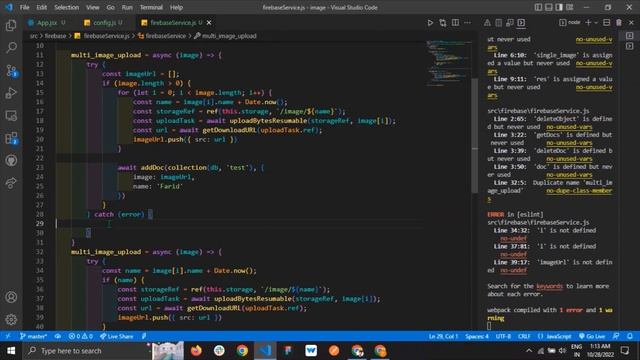
Task: Click the code minimap preview
Action: [x=448, y=63]
